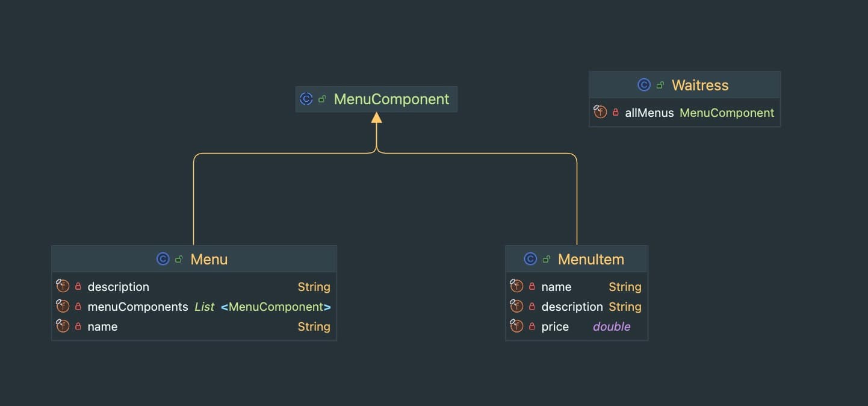Click the double type of price field
Image resolution: width=868 pixels, height=406 pixels.
coord(612,326)
